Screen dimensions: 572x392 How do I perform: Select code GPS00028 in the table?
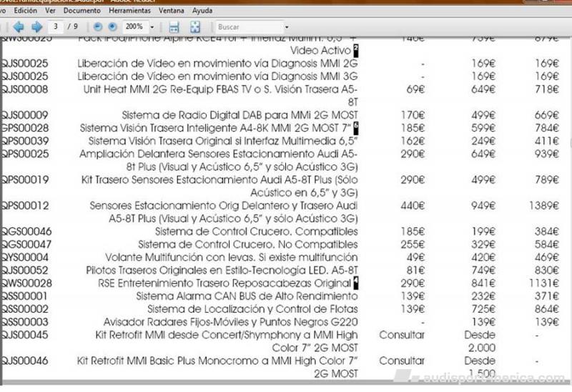pos(25,128)
